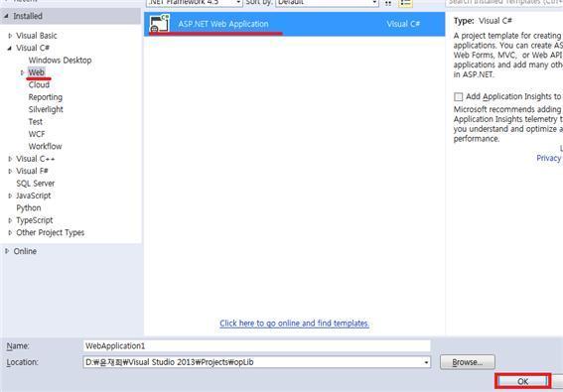563x392 pixels.
Task: Expand the Visual Basic node
Action: (10, 36)
